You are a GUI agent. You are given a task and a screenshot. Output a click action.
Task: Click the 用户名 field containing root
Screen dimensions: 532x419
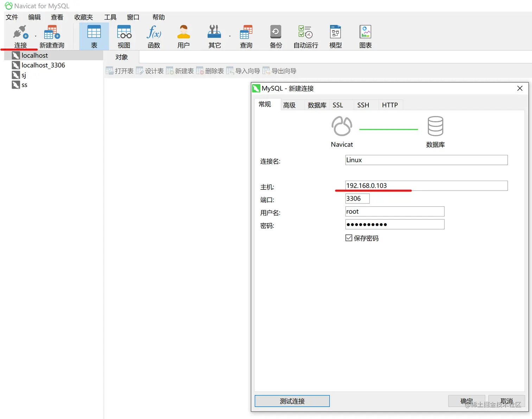(395, 211)
